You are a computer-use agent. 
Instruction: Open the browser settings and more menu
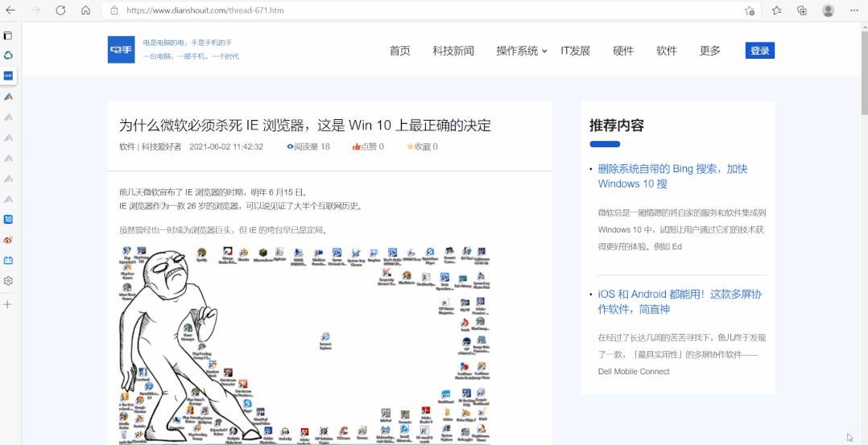pos(854,10)
